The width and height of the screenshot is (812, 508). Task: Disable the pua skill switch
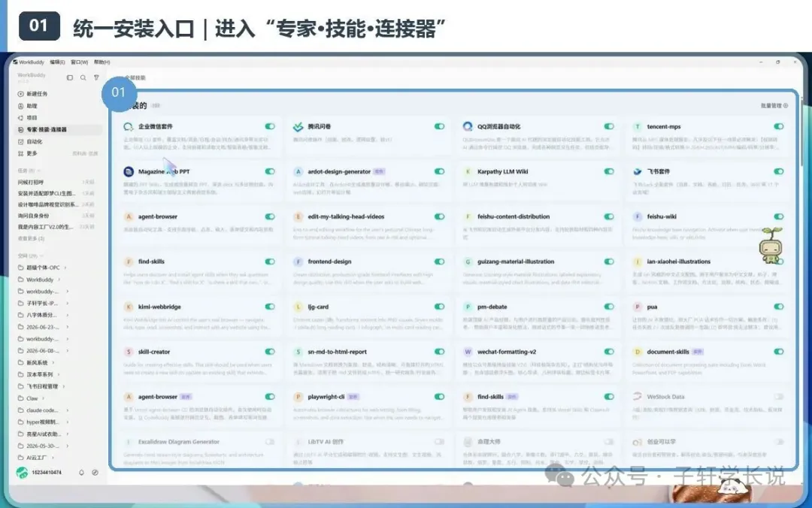(778, 307)
